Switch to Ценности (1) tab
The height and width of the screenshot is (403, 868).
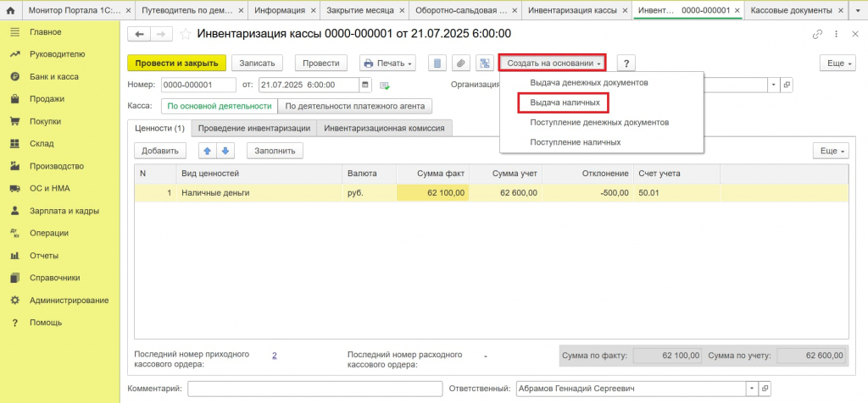[159, 128]
